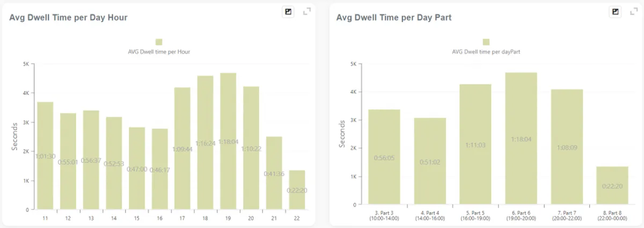This screenshot has height=228, width=644.
Task: Toggle AVG Dwell time per Hour legend swatch
Action: [159, 42]
